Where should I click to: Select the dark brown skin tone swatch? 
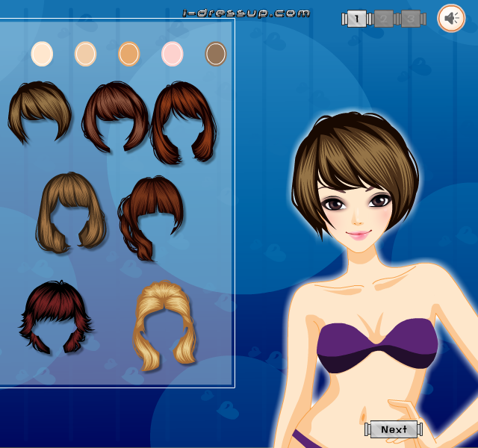click(216, 54)
